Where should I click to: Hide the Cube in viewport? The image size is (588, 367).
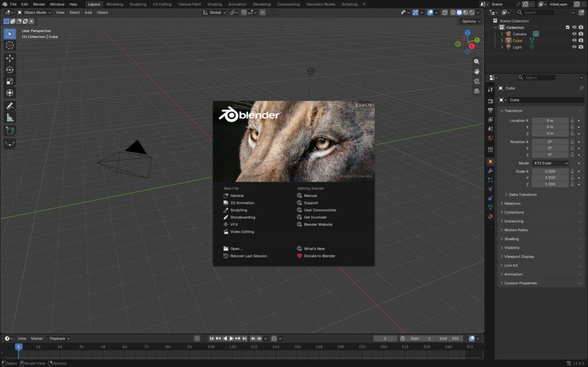pyautogui.click(x=574, y=41)
